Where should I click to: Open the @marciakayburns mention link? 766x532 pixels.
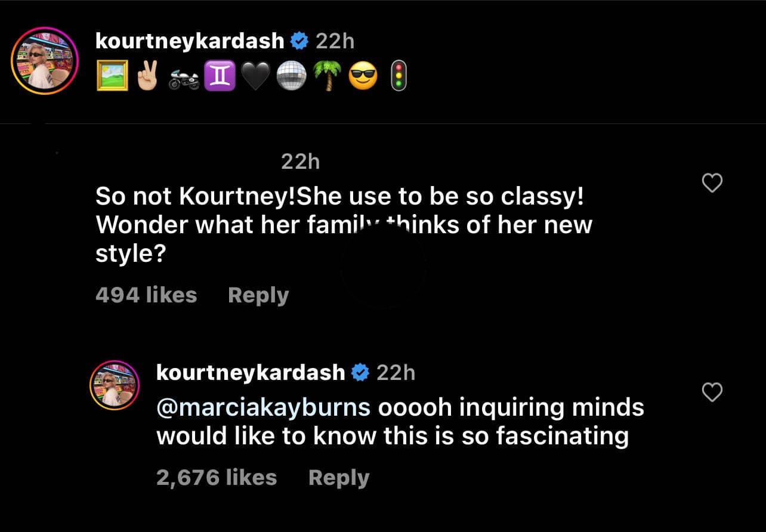tap(264, 407)
